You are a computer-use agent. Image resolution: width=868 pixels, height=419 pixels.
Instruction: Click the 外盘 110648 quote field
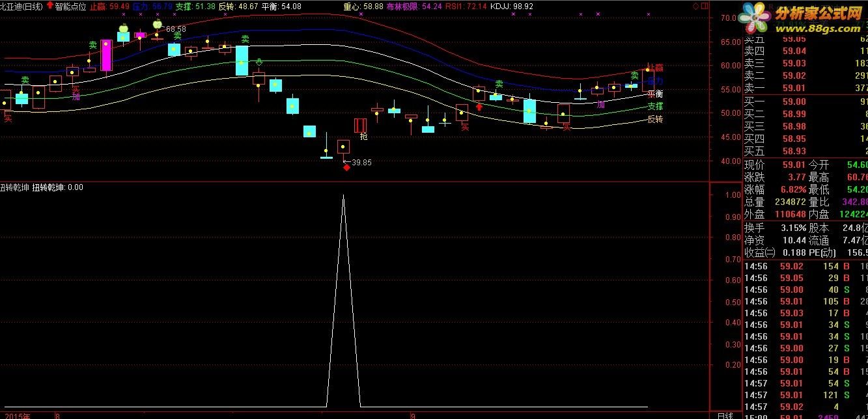tap(775, 214)
